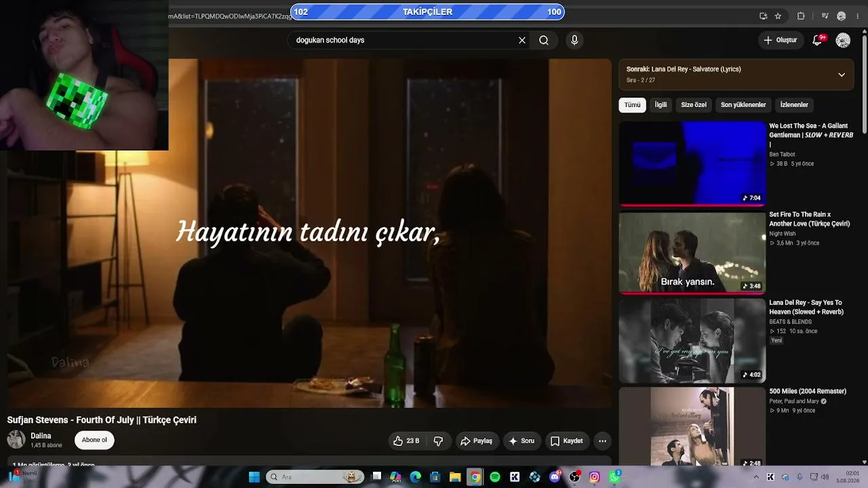This screenshot has height=488, width=868.
Task: Click the Peter, Paul and Mary channel name
Action: point(794,401)
